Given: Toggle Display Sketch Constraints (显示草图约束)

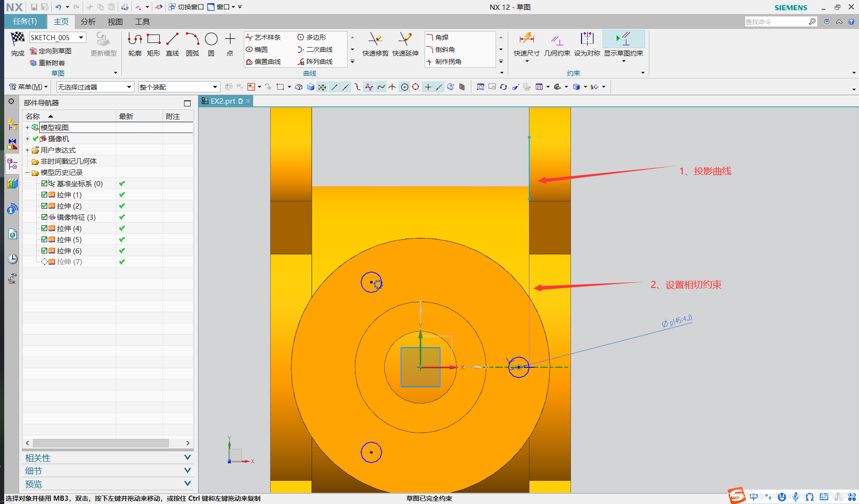Looking at the screenshot, I should pos(624,39).
